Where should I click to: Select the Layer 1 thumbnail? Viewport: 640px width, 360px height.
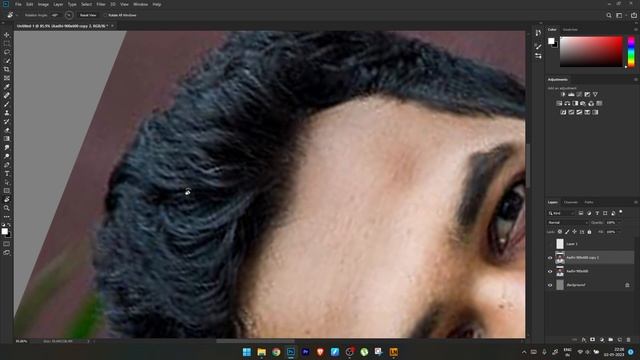click(560, 244)
